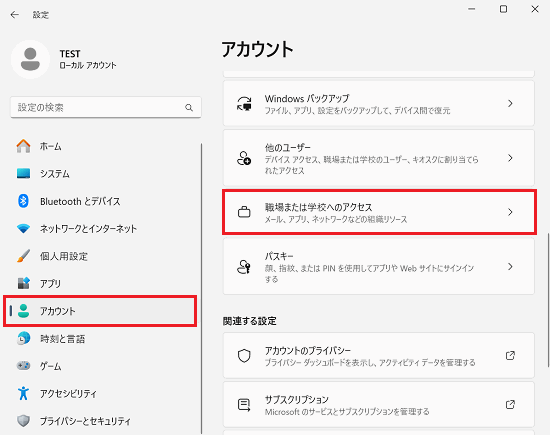Screen dimensions: 550x435
Task: Open the 職場または学校へのアクセス title
Action: pos(318,207)
